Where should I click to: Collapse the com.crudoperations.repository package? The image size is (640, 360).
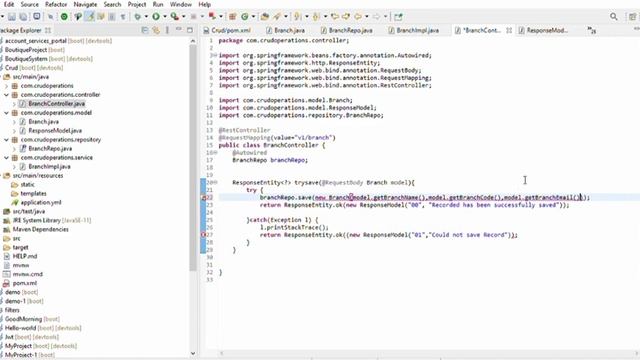(7, 140)
